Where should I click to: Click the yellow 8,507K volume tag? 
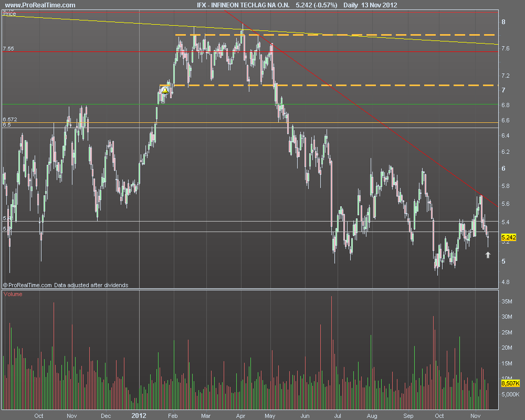click(510, 383)
